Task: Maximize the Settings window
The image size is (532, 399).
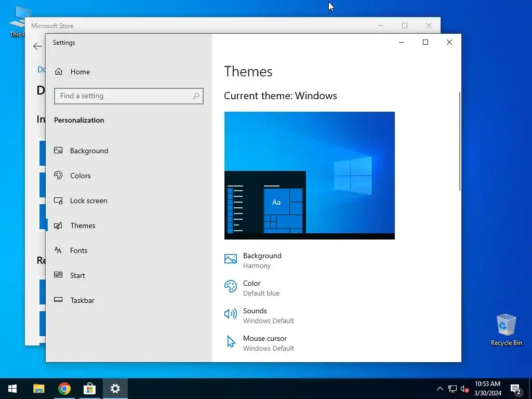Action: pos(425,42)
